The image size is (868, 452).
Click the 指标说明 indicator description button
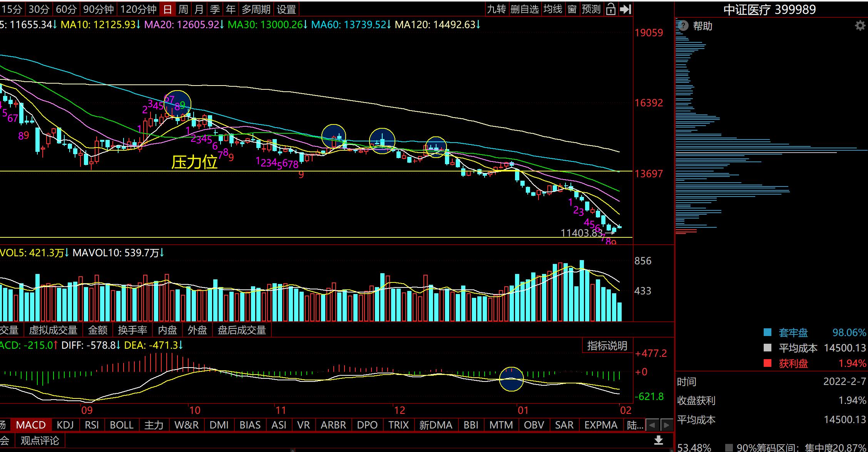(x=607, y=346)
